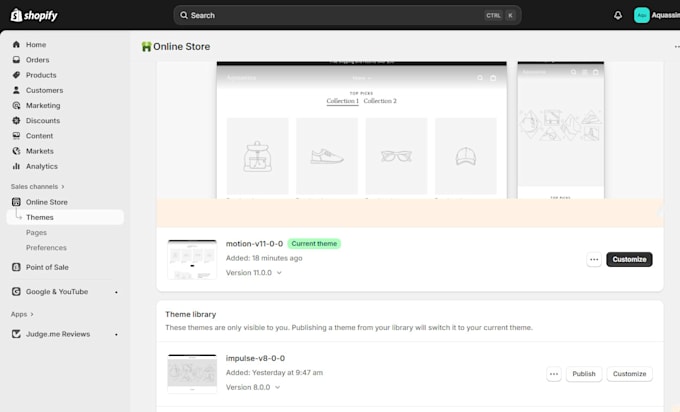Click the search magnifier icon
This screenshot has width=680, height=412.
point(184,15)
